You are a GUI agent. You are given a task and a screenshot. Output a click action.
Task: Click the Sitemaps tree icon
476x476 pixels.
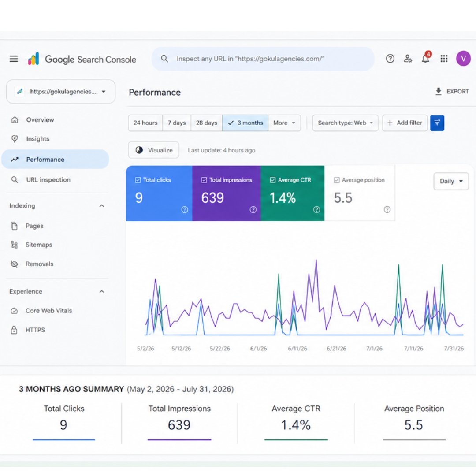pyautogui.click(x=14, y=245)
